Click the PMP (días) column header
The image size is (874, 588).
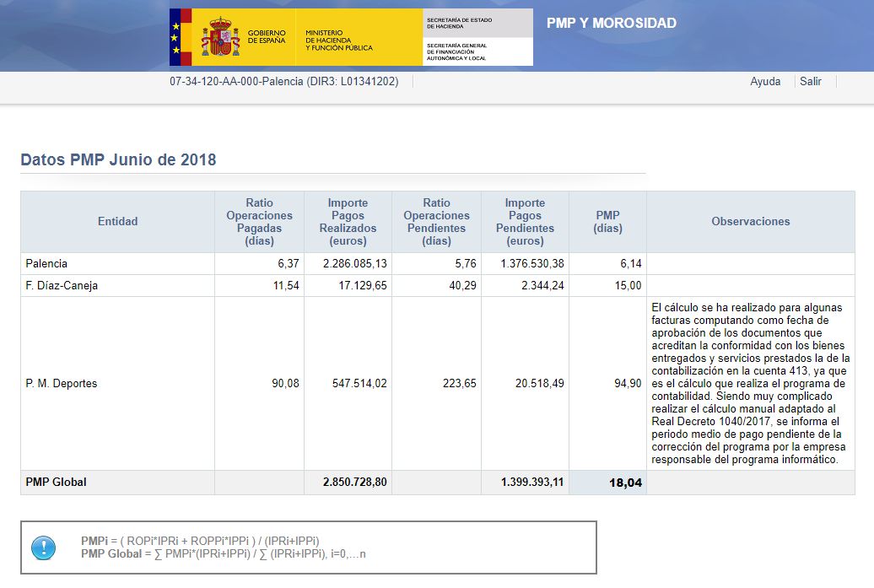(607, 222)
